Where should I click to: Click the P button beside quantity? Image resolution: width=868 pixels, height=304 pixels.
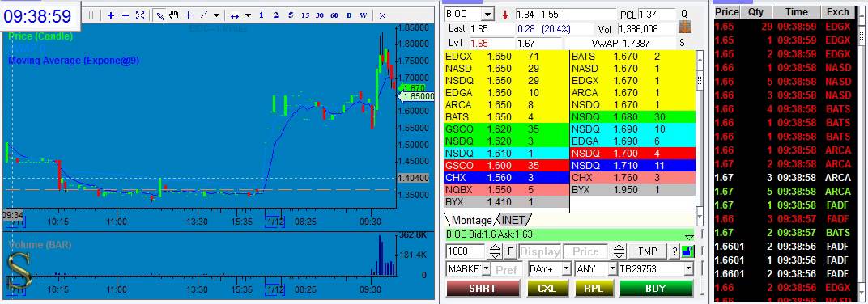point(510,251)
